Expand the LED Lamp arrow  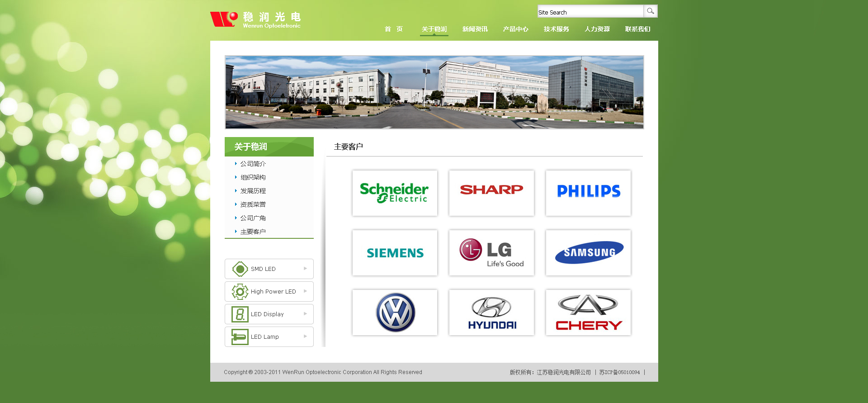(305, 337)
